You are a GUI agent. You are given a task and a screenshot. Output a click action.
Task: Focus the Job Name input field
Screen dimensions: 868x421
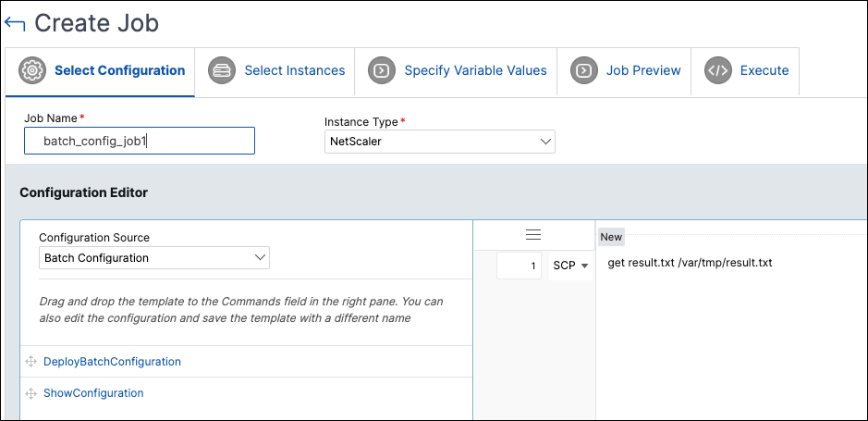pyautogui.click(x=140, y=141)
